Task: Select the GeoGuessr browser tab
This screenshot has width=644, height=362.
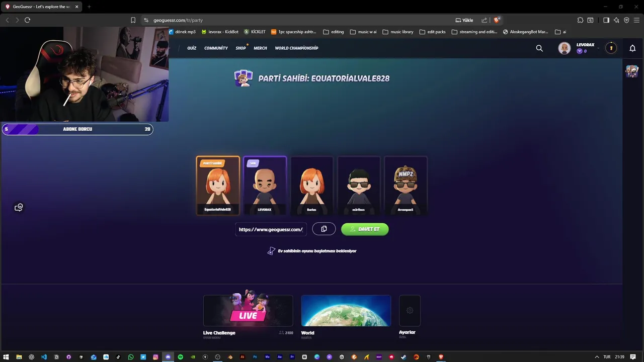Action: click(41, 7)
